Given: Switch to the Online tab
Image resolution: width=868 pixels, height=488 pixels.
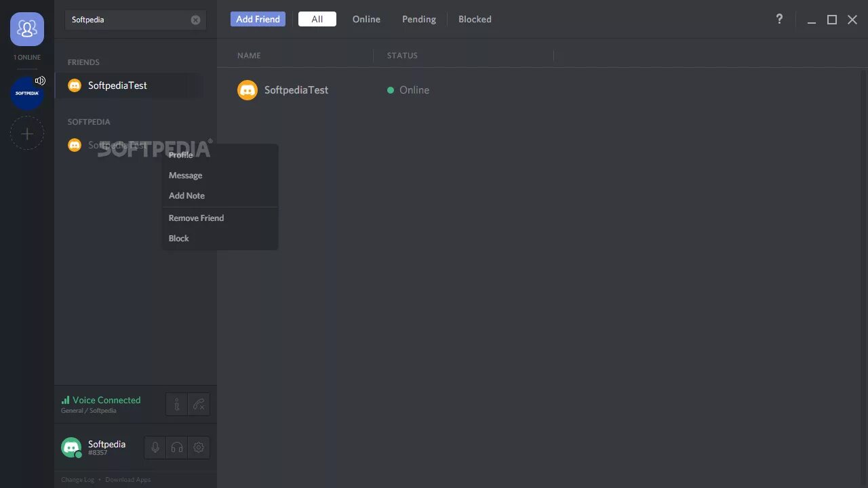Looking at the screenshot, I should click(x=366, y=19).
